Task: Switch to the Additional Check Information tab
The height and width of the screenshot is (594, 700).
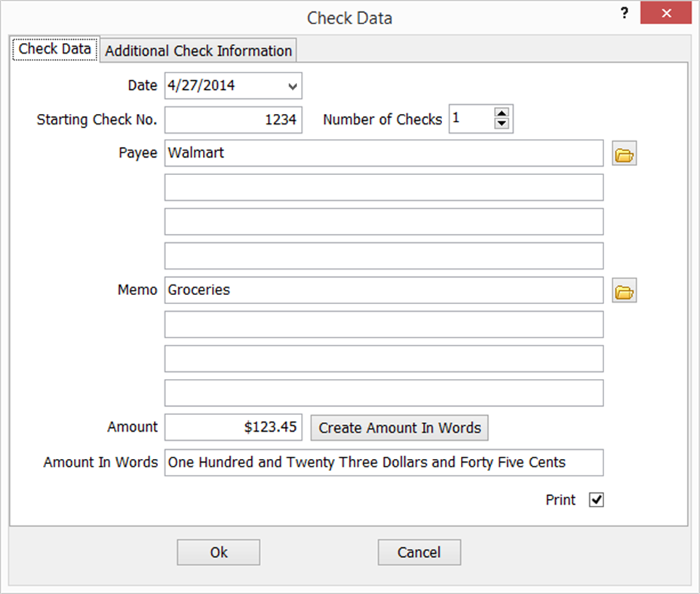Action: pos(198,51)
